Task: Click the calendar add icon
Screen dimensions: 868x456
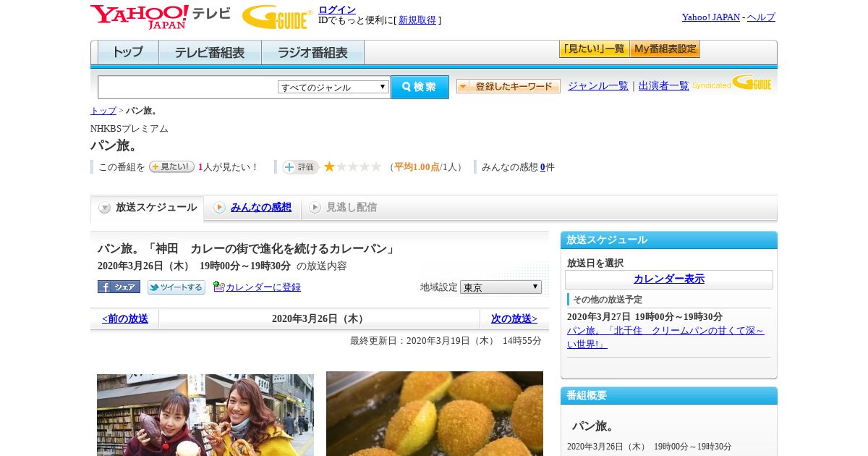Action: (x=219, y=287)
